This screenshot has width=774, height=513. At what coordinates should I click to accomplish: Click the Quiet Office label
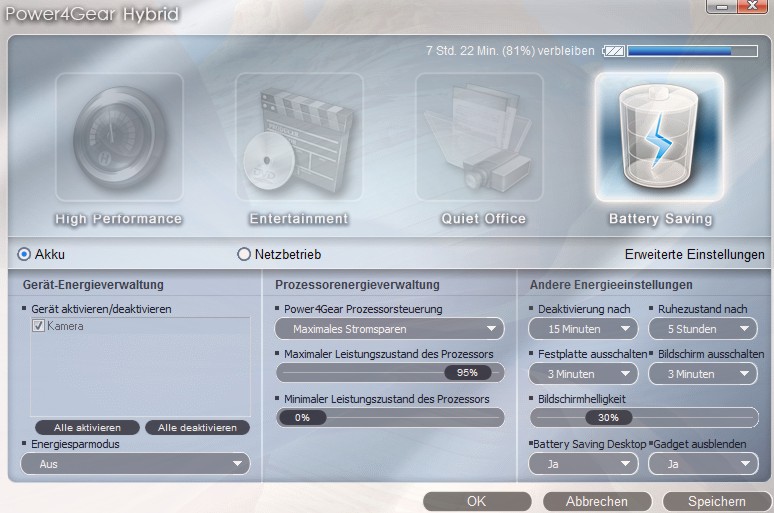click(x=484, y=219)
